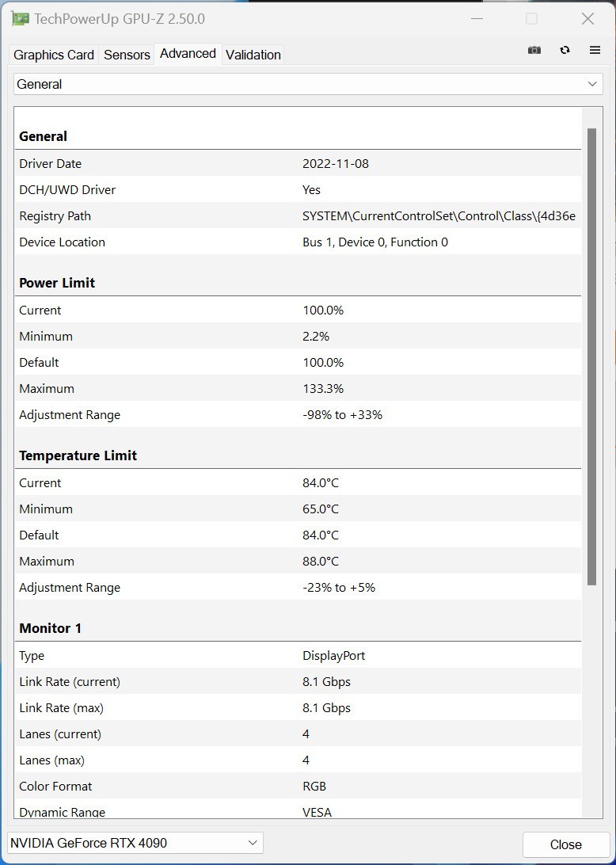Screen dimensions: 616x865
Task: Select the Power Limit Maximum row
Action: click(297, 389)
